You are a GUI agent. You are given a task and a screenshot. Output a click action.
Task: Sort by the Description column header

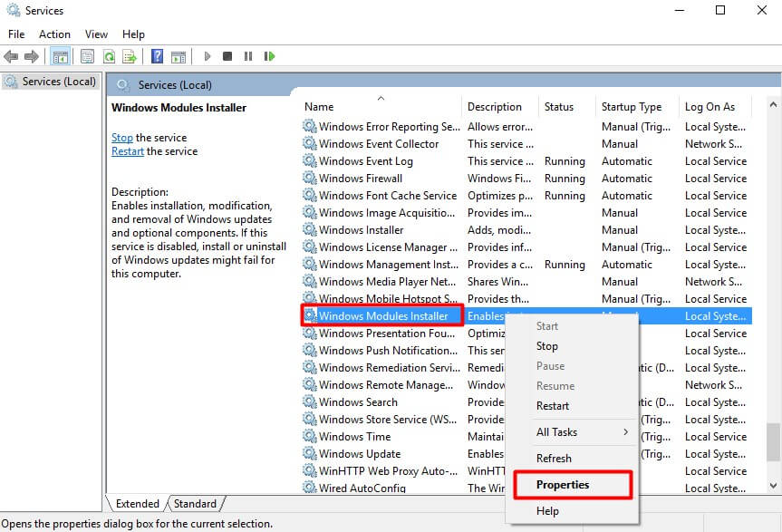499,107
